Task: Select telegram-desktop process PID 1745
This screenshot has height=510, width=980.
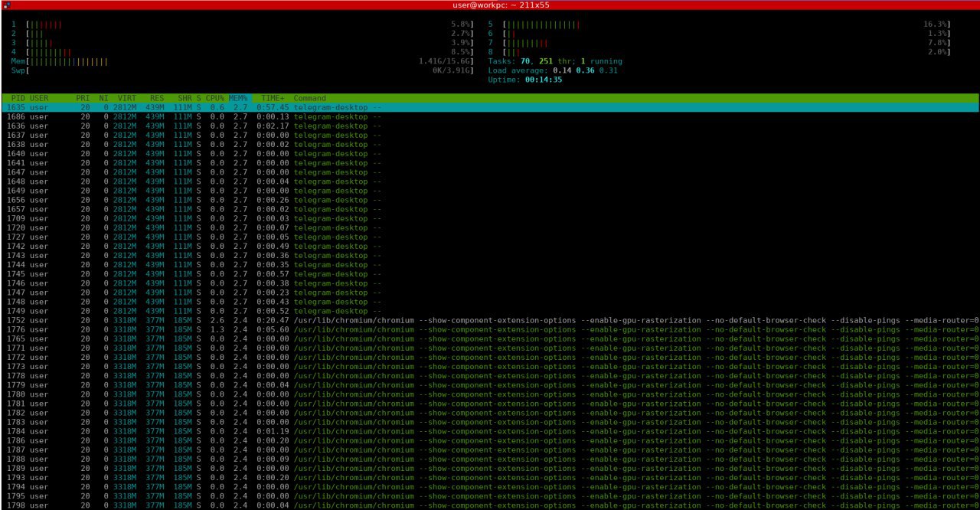Action: (x=490, y=273)
